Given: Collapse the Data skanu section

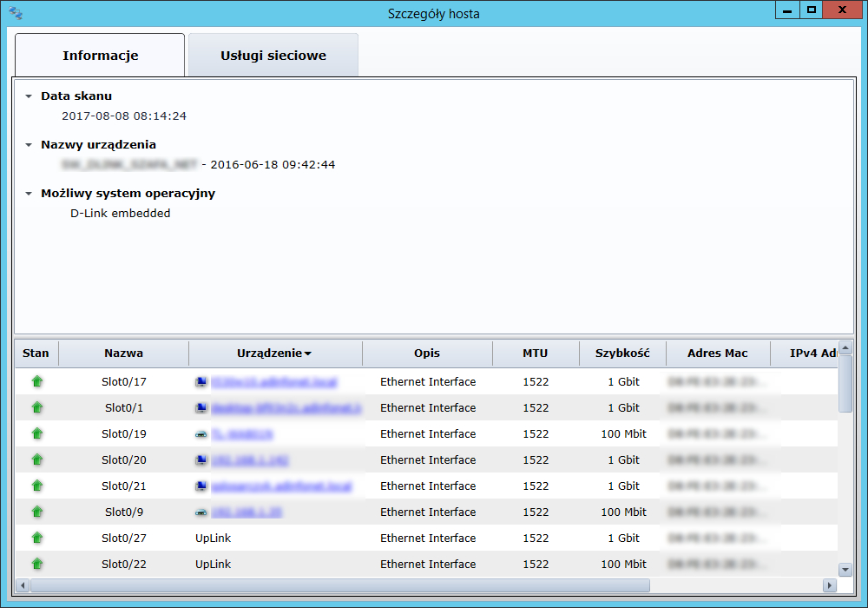Looking at the screenshot, I should 29,96.
